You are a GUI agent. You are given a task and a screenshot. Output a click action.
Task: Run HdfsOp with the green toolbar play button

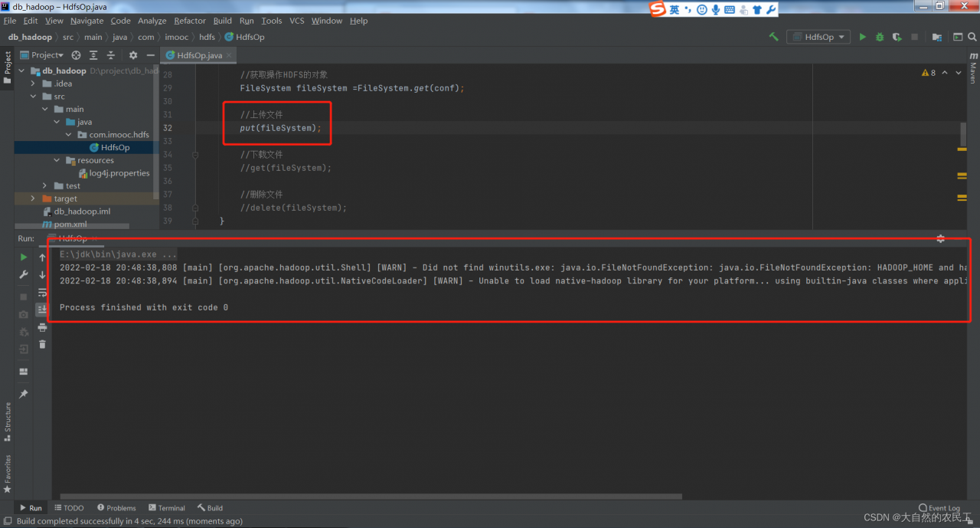tap(863, 37)
